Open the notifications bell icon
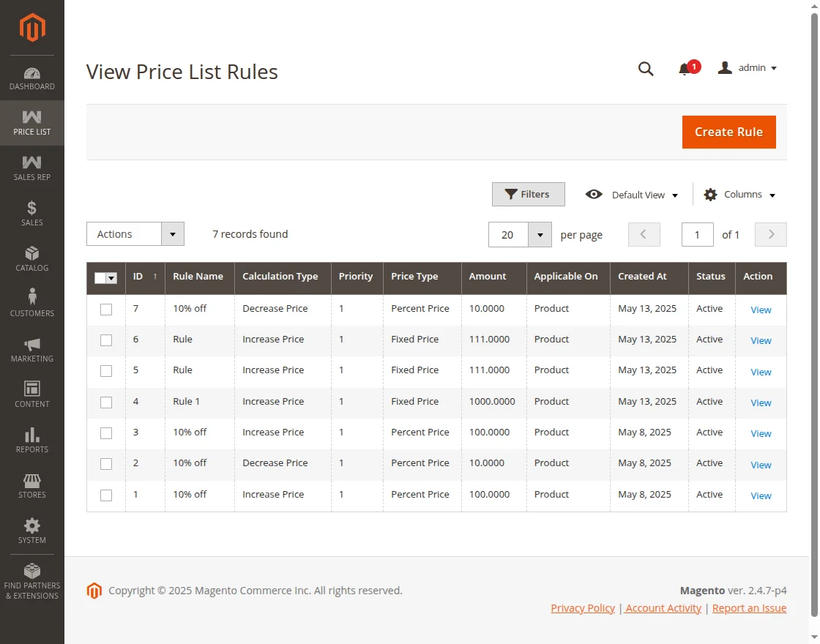Screen dimensions: 820x644 pos(685,69)
